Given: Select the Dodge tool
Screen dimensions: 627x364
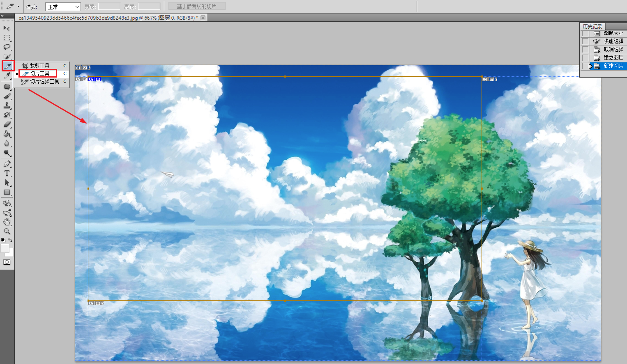Looking at the screenshot, I should coord(7,153).
